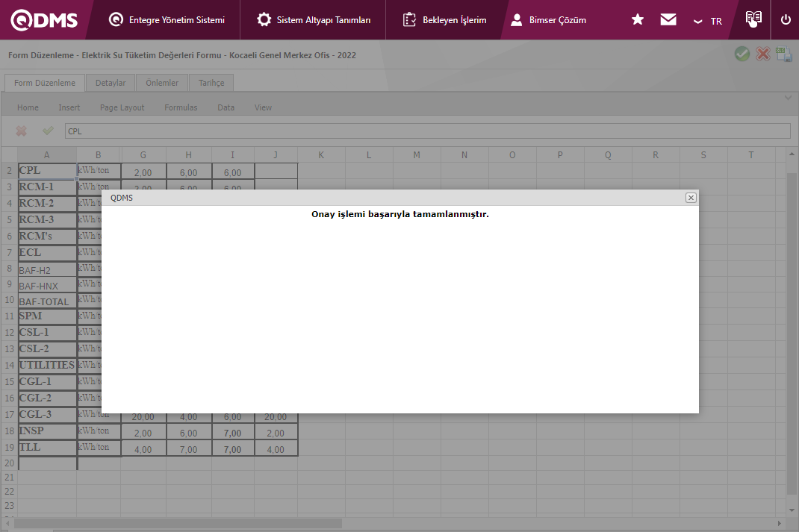Collapse the spreadsheet ribbon with the chevron
Image resolution: width=799 pixels, height=532 pixels.
point(787,98)
